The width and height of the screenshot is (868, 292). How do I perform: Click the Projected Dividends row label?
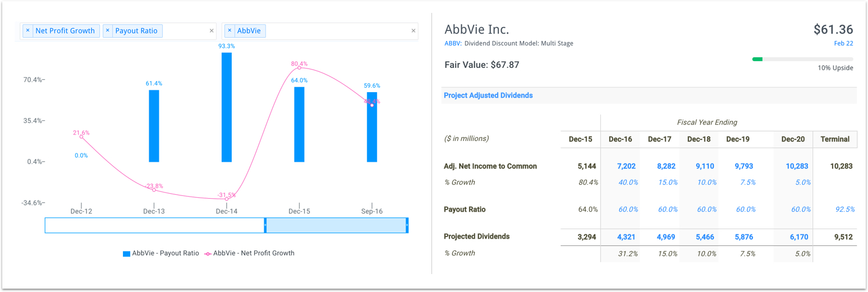pyautogui.click(x=477, y=236)
